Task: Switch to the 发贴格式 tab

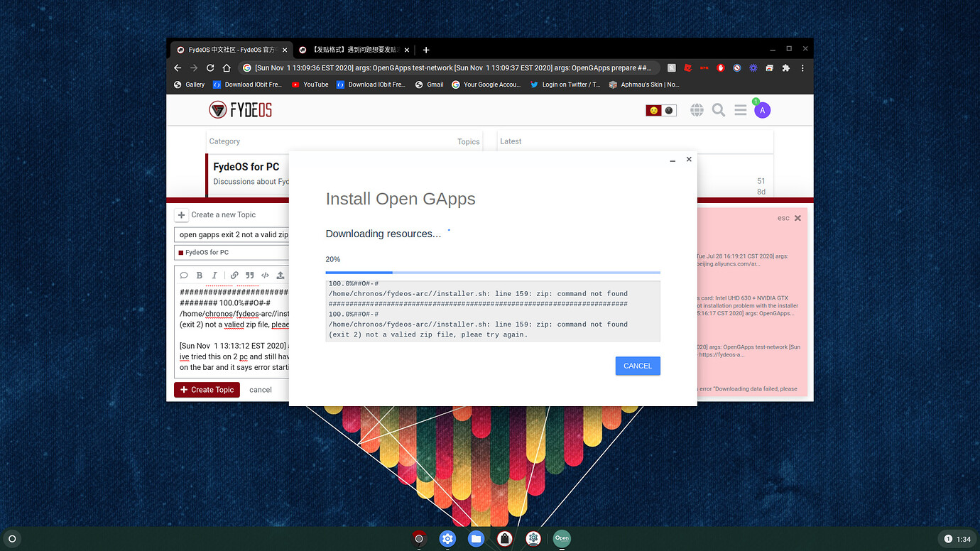Action: click(x=354, y=50)
